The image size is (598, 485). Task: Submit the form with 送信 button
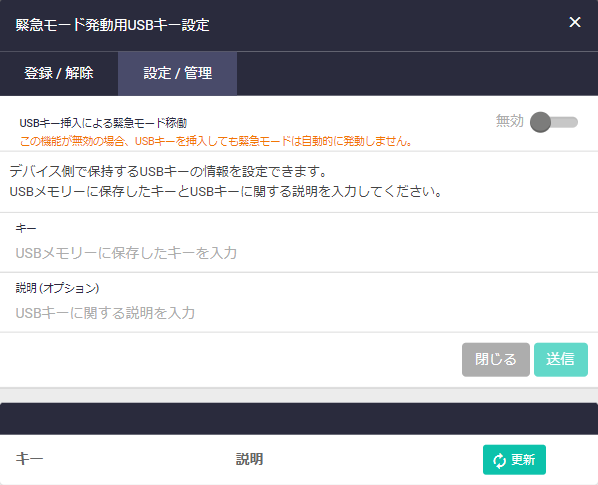[561, 360]
